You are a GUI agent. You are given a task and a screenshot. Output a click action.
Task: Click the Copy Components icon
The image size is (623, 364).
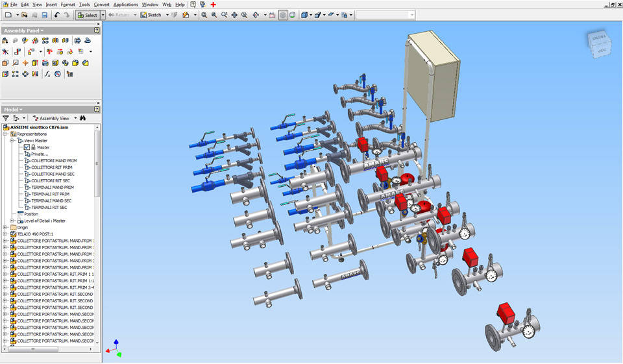click(65, 40)
